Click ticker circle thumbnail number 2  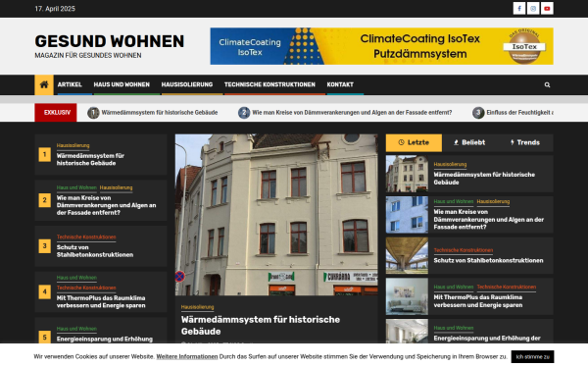click(x=244, y=112)
